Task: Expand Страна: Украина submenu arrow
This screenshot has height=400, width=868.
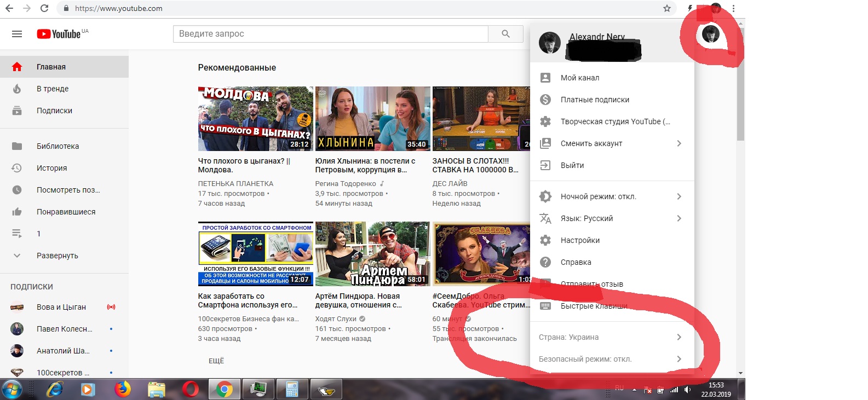Action: (x=679, y=337)
